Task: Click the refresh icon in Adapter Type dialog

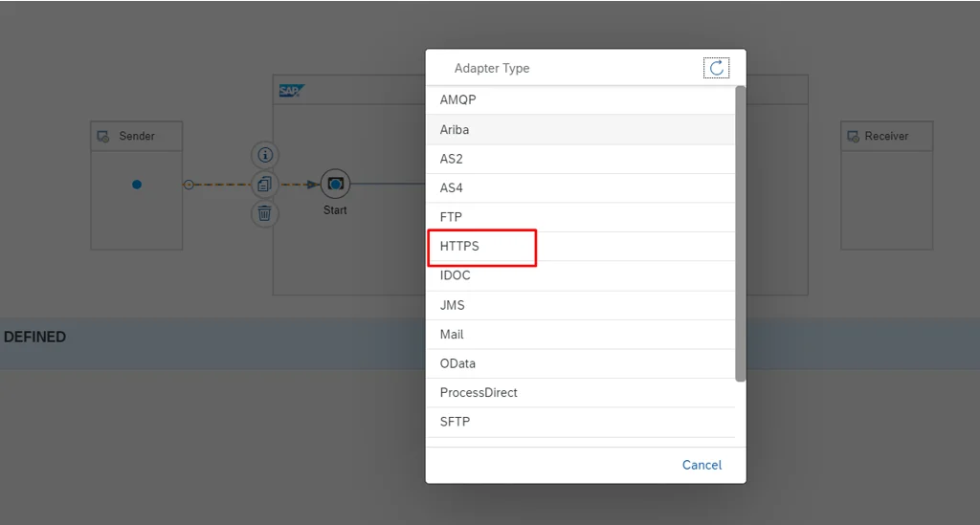Action: tap(715, 68)
